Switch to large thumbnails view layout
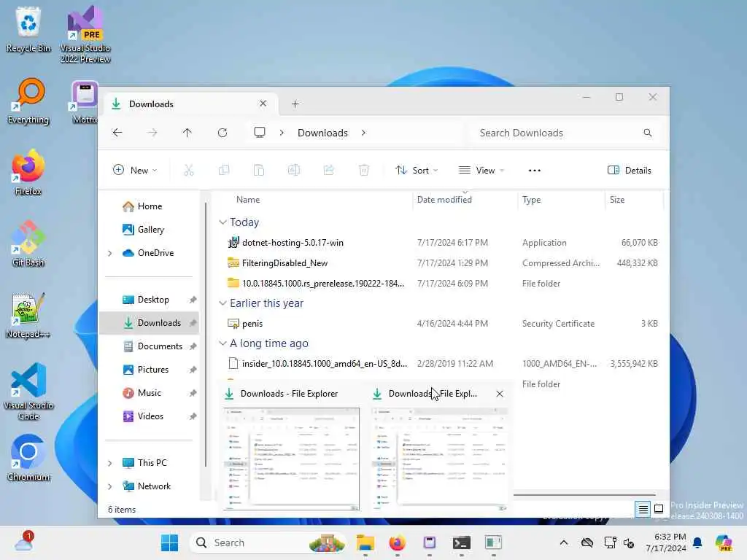The width and height of the screenshot is (747, 560). (x=659, y=509)
